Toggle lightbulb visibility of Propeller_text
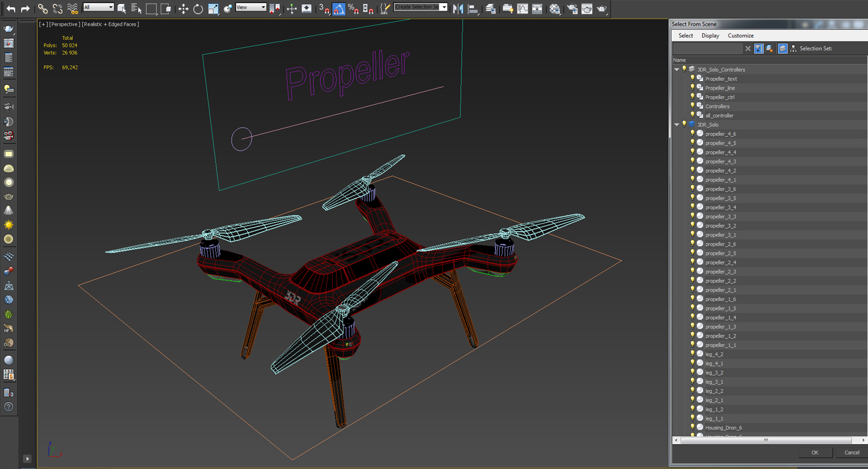Viewport: 868px width, 469px height. [692, 79]
